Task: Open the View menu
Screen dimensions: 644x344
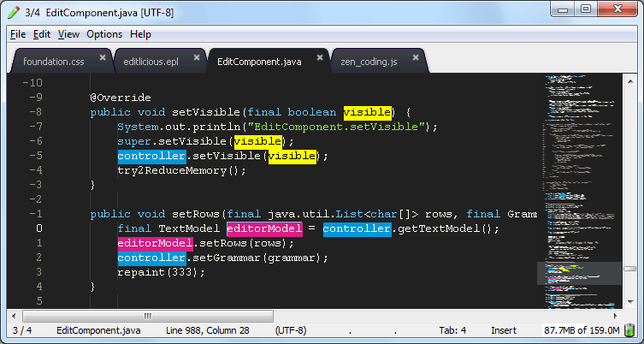Action: tap(68, 34)
